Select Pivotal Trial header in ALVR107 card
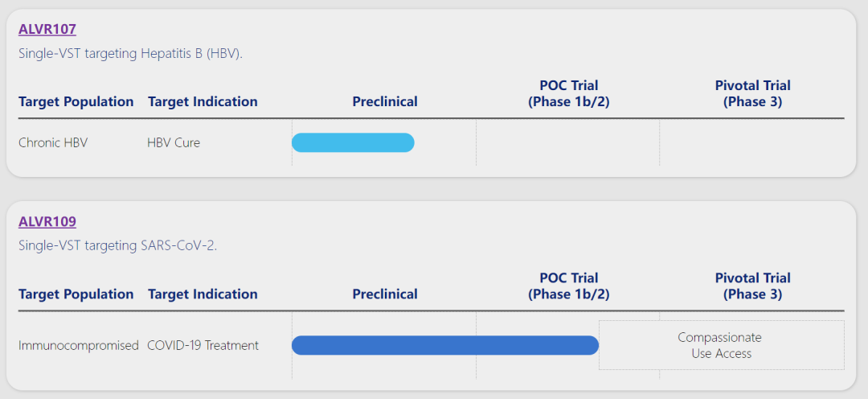Screen dimensions: 868x399 point(752,93)
